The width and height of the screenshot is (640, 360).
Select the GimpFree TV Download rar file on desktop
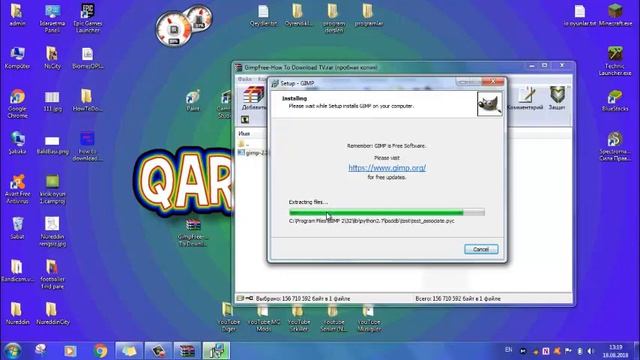click(x=193, y=232)
